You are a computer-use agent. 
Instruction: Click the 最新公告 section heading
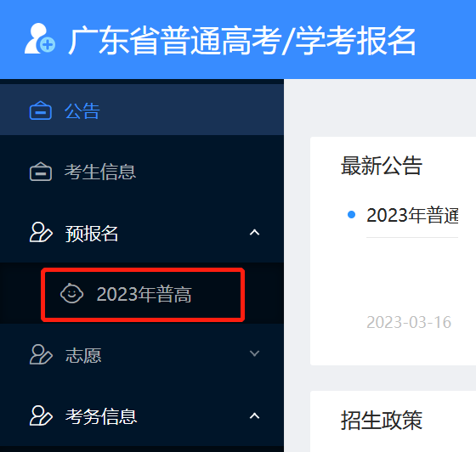coord(382,166)
